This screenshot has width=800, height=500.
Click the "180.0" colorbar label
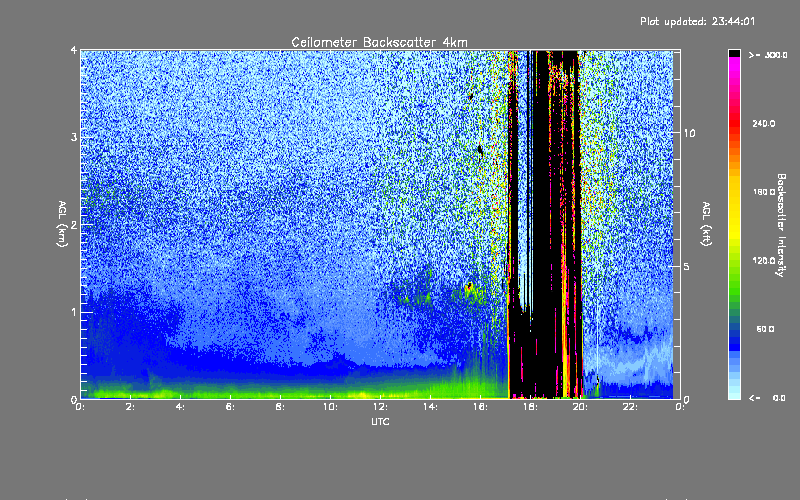click(764, 192)
